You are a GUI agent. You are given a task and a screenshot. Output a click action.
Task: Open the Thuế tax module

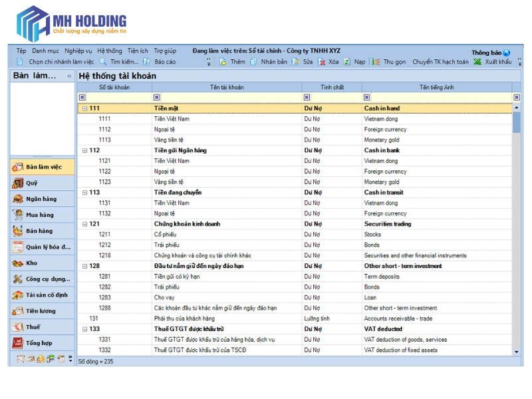point(43,327)
